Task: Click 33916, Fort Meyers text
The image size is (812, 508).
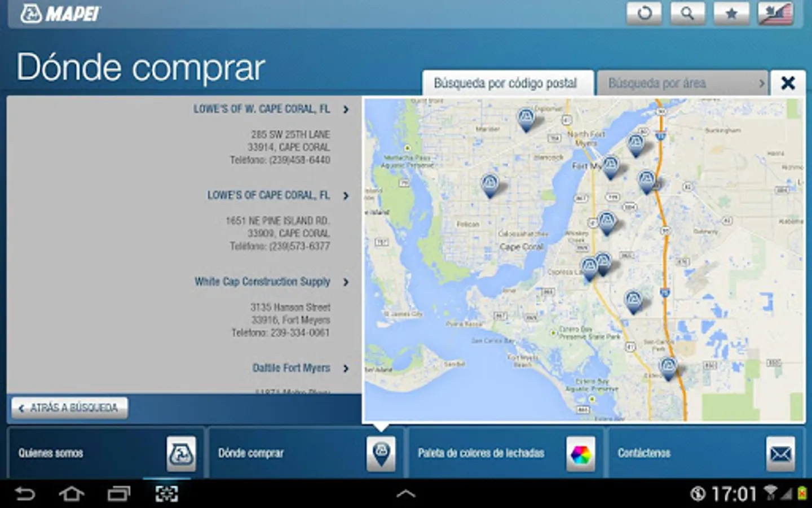Action: click(291, 320)
